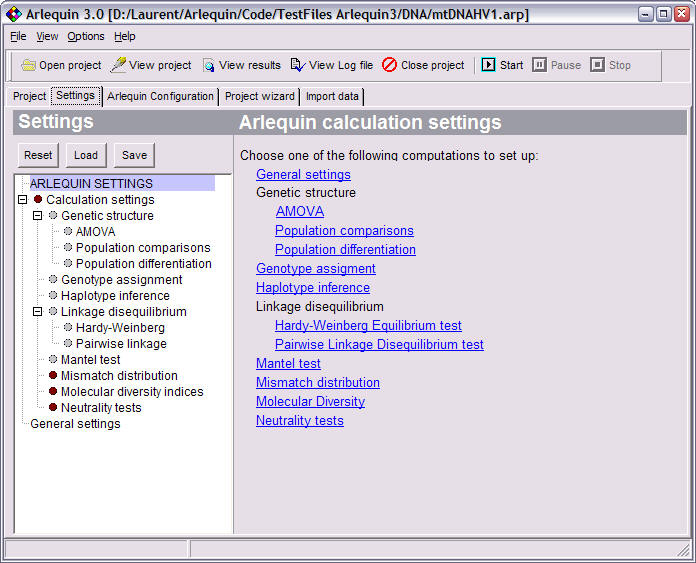Click the Start play icon
Screen dimensions: 696x563
coord(488,65)
